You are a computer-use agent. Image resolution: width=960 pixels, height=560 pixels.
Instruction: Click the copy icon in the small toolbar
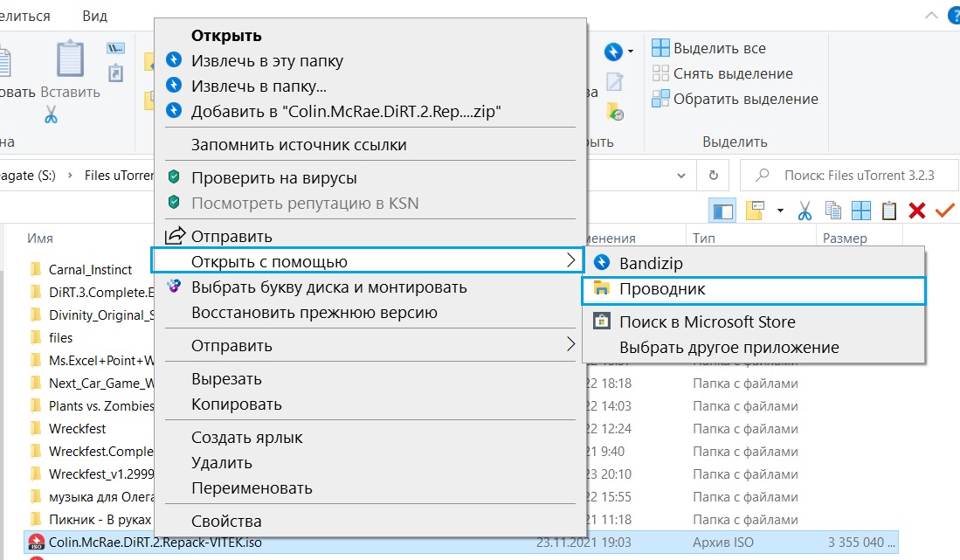point(833,211)
